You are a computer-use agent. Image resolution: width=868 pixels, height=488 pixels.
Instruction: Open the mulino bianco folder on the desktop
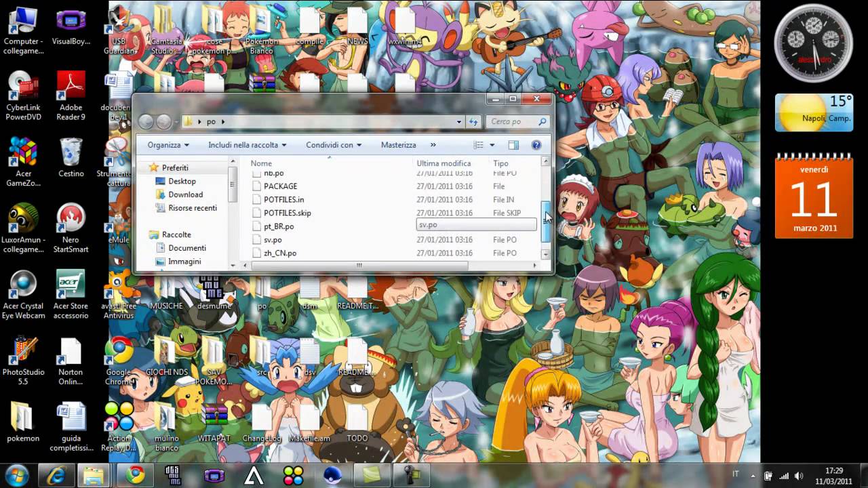(x=166, y=426)
